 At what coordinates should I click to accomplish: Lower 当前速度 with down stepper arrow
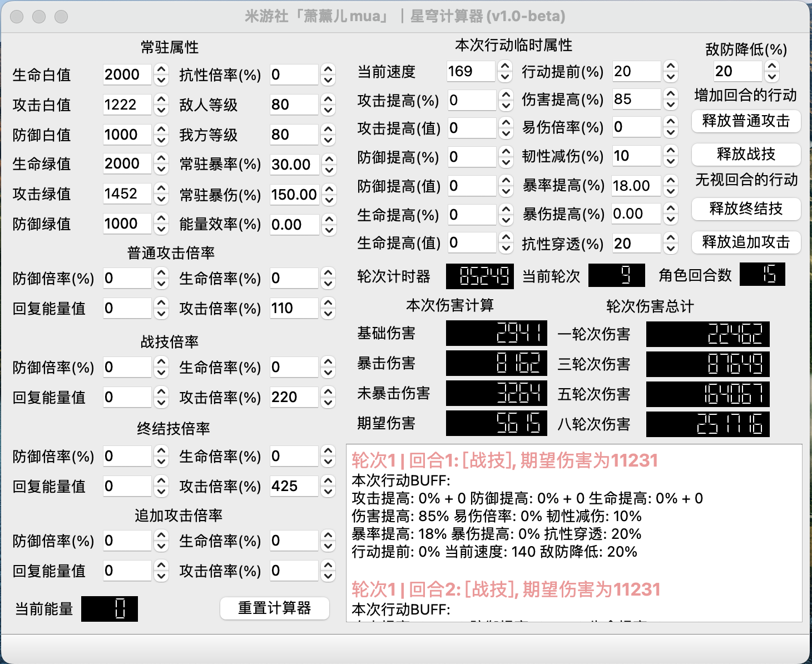click(x=505, y=77)
